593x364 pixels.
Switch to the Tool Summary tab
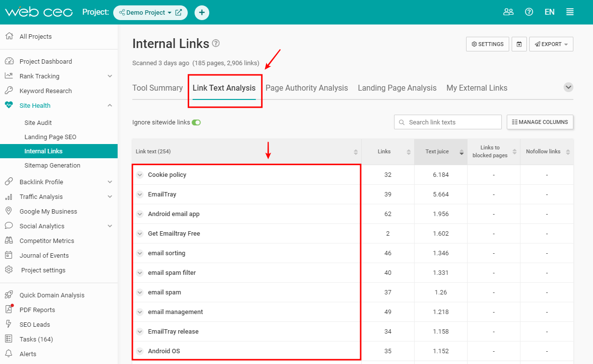(157, 88)
